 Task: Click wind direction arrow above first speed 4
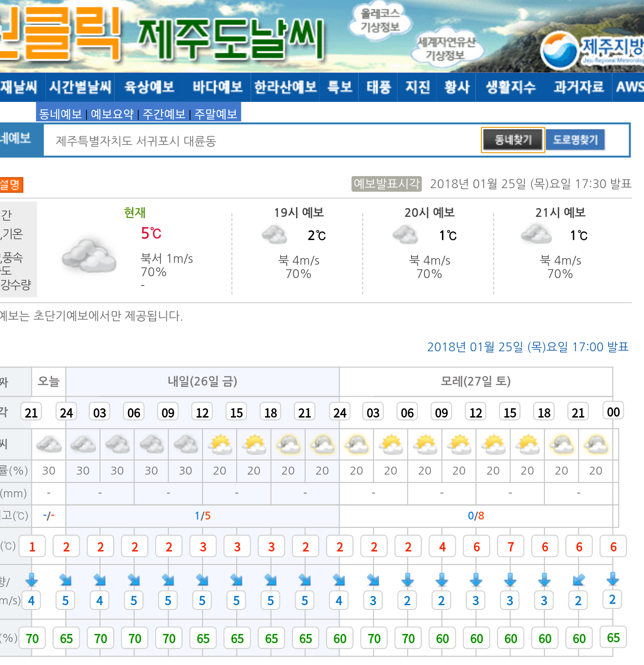pyautogui.click(x=32, y=580)
